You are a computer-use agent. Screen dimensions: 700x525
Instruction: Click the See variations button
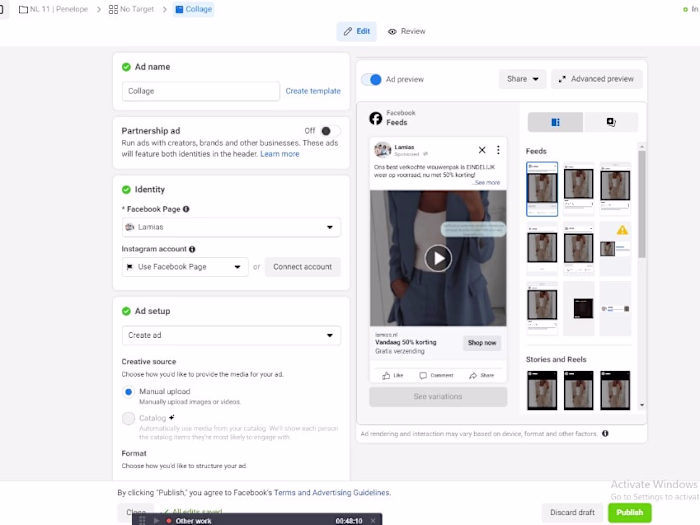(x=438, y=396)
